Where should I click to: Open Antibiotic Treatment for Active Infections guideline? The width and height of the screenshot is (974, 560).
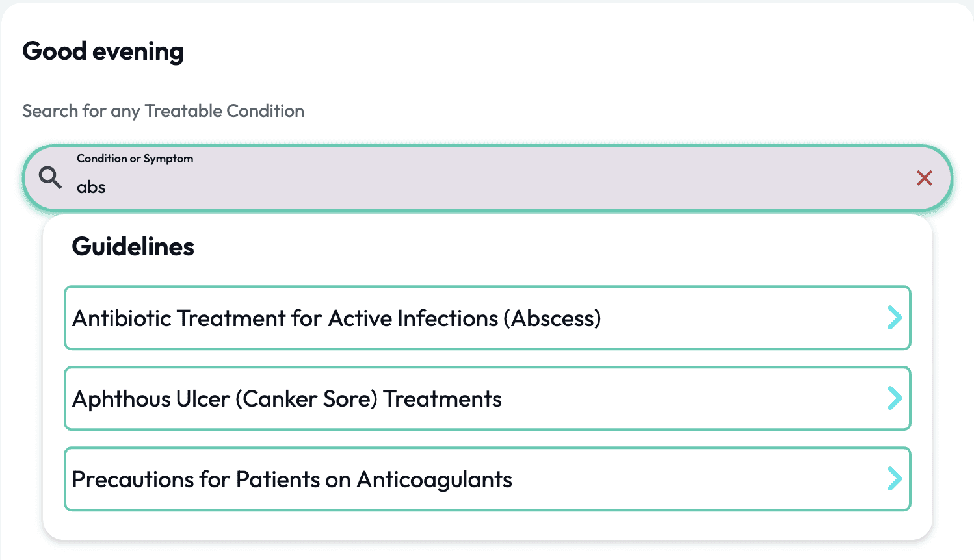coord(488,318)
